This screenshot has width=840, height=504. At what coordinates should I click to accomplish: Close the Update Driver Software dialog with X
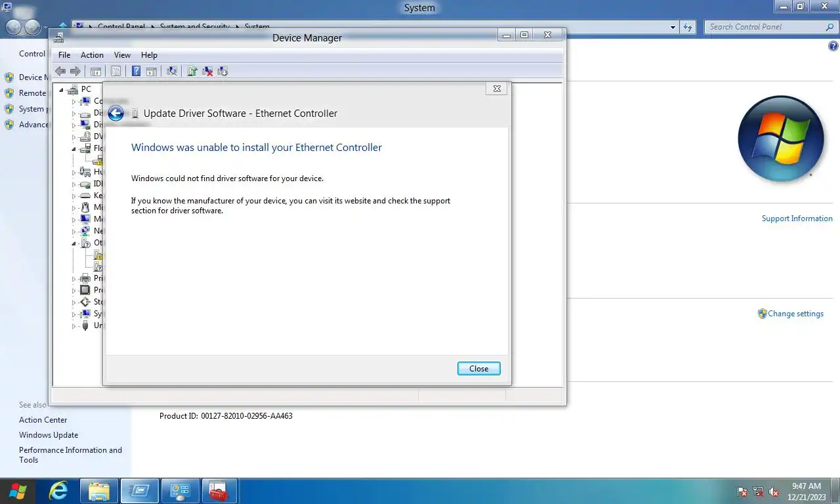[x=497, y=89]
